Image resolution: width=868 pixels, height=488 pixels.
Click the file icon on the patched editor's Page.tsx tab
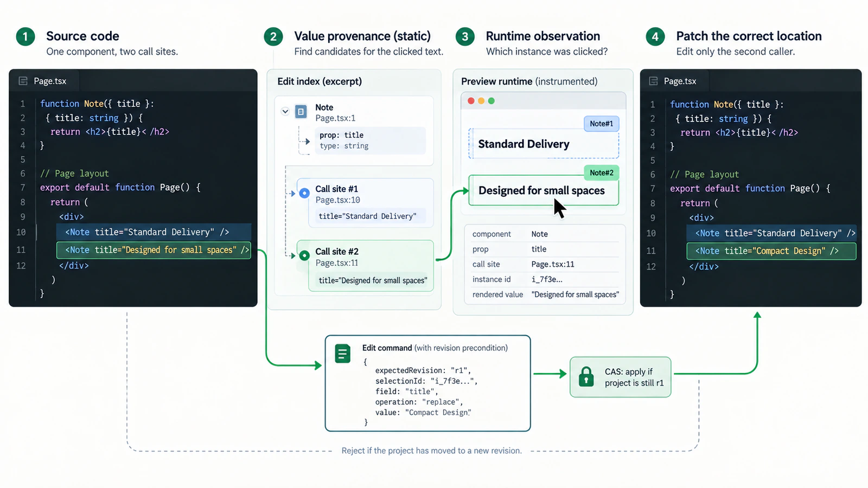(653, 81)
